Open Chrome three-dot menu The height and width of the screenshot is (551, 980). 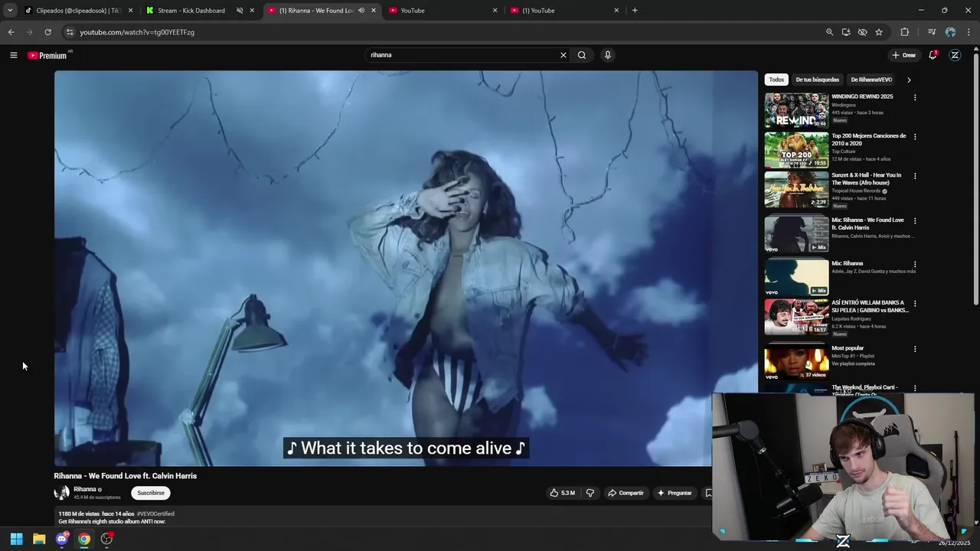click(969, 32)
